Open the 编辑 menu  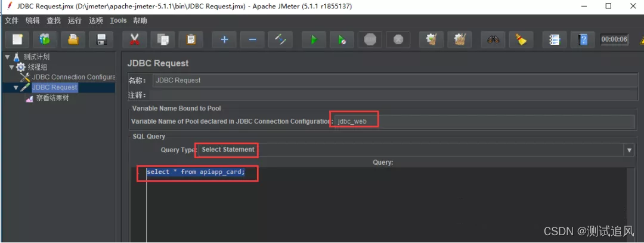[32, 20]
